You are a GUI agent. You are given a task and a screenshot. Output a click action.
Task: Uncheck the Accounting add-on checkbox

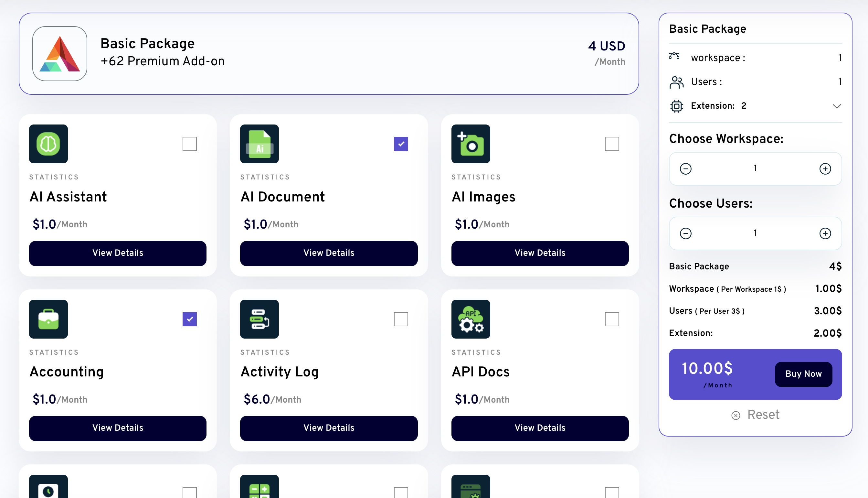[189, 319]
